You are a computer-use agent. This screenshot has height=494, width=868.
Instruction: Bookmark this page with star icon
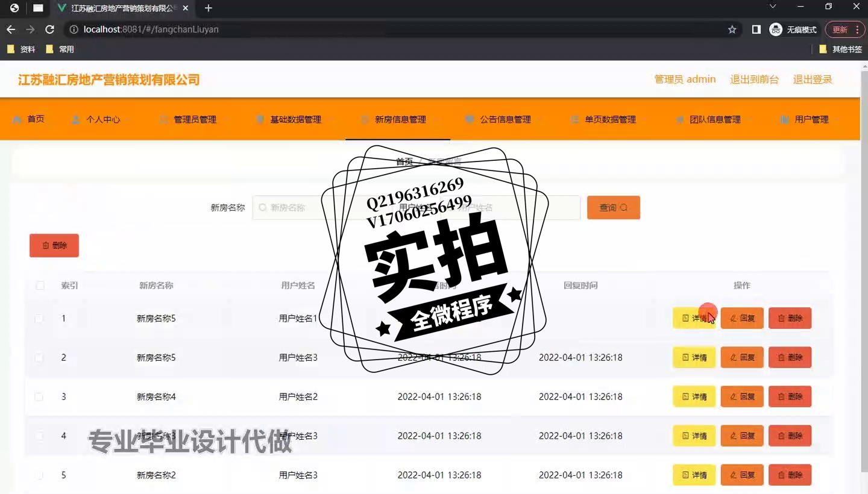tap(732, 30)
